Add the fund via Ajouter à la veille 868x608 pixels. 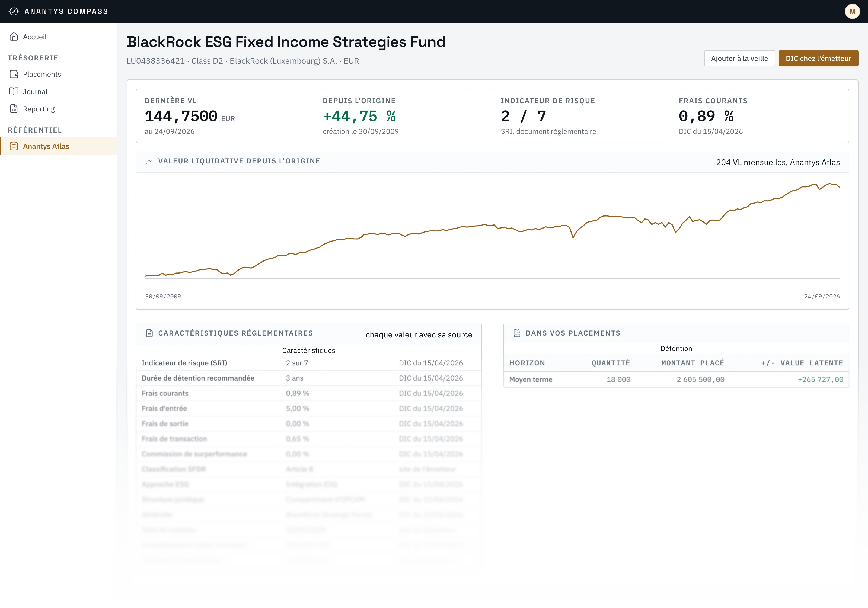pos(739,59)
